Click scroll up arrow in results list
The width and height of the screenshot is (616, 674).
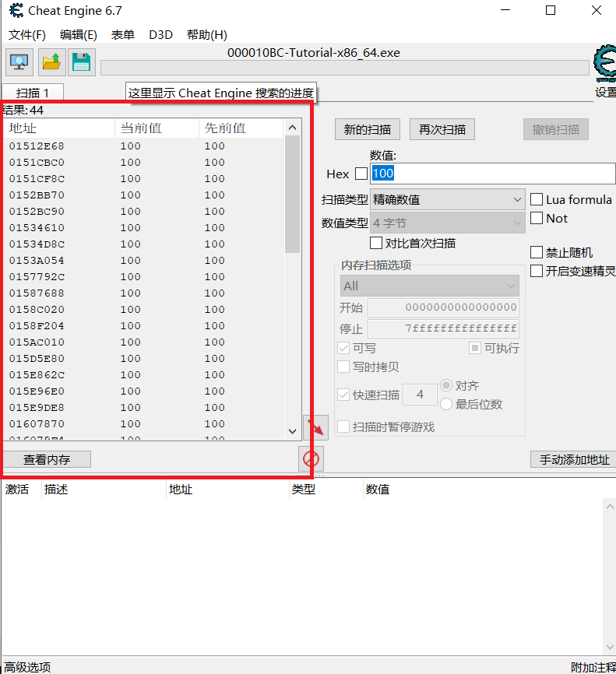(292, 128)
